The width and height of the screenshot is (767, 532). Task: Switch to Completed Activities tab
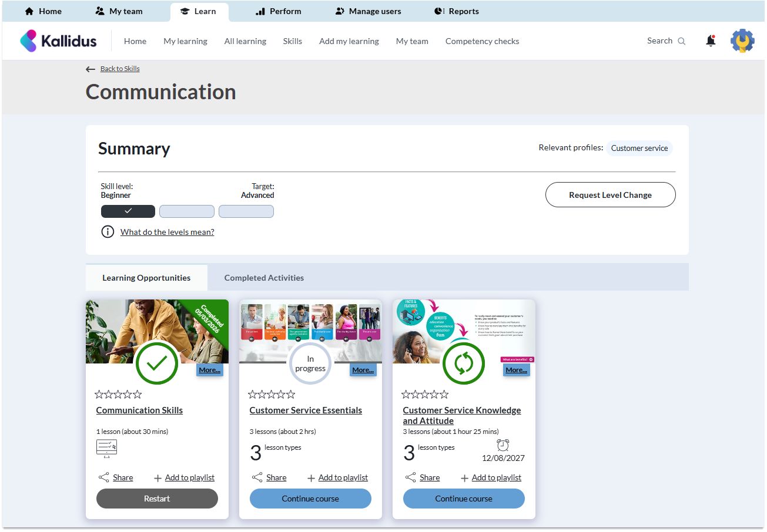(x=264, y=278)
